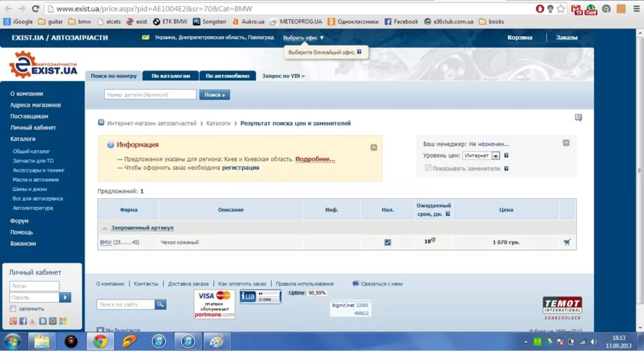644x362 pixels.
Task: Click the Пароль input field
Action: pyautogui.click(x=34, y=297)
